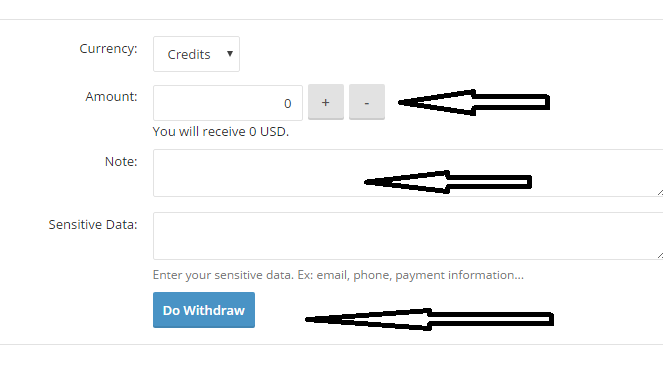Click the Currency: field label
663x366 pixels.
(x=108, y=49)
